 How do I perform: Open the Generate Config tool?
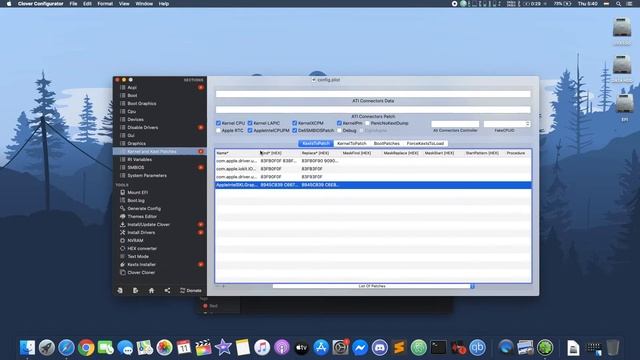pyautogui.click(x=144, y=209)
